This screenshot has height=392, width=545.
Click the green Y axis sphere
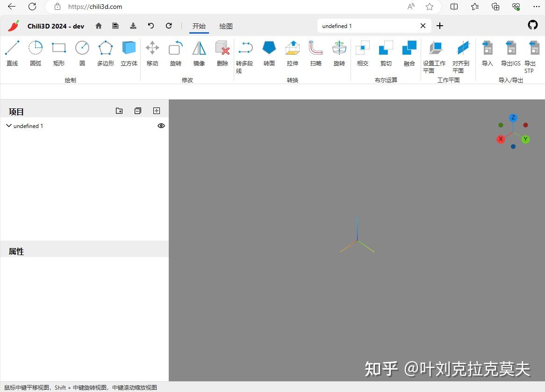[525, 139]
